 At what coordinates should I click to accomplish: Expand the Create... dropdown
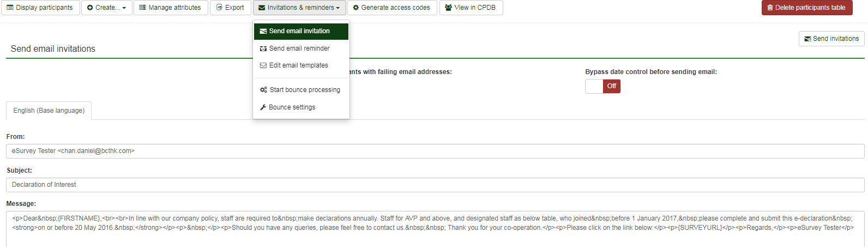tap(107, 8)
